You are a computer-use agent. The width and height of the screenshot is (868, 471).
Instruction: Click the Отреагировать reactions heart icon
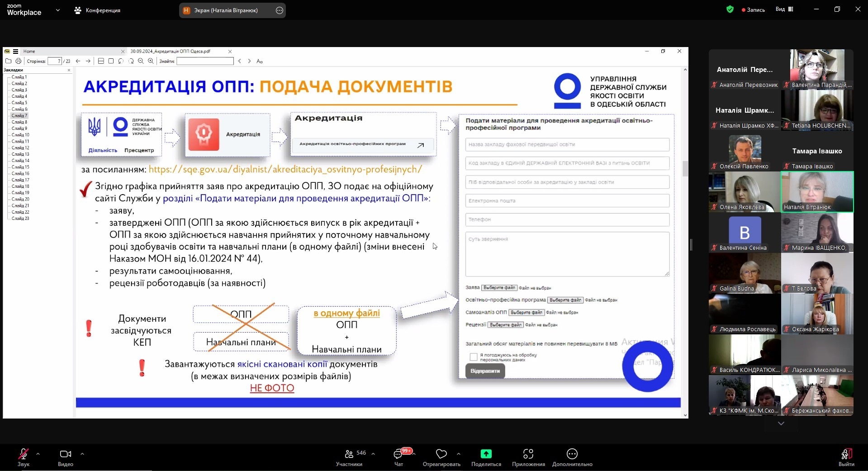tap(441, 454)
